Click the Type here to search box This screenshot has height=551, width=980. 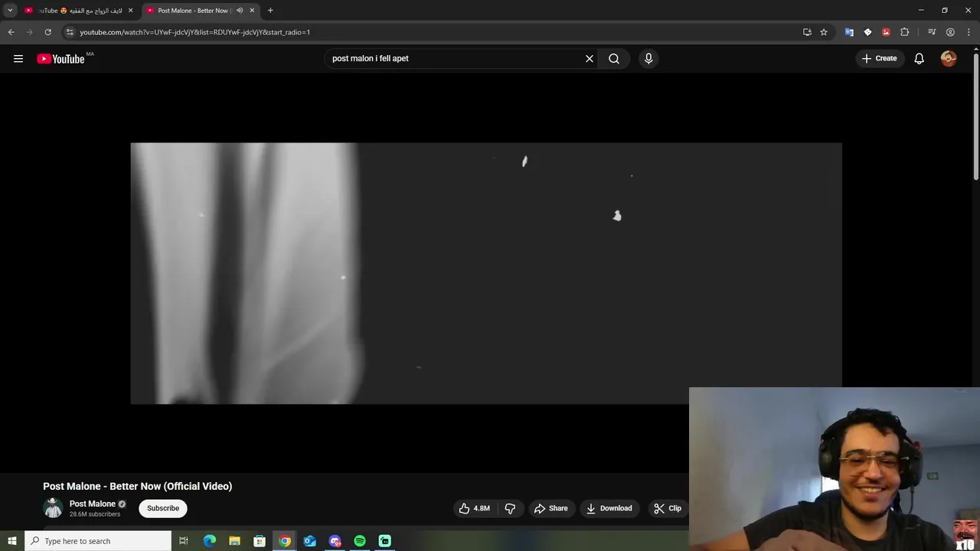98,541
